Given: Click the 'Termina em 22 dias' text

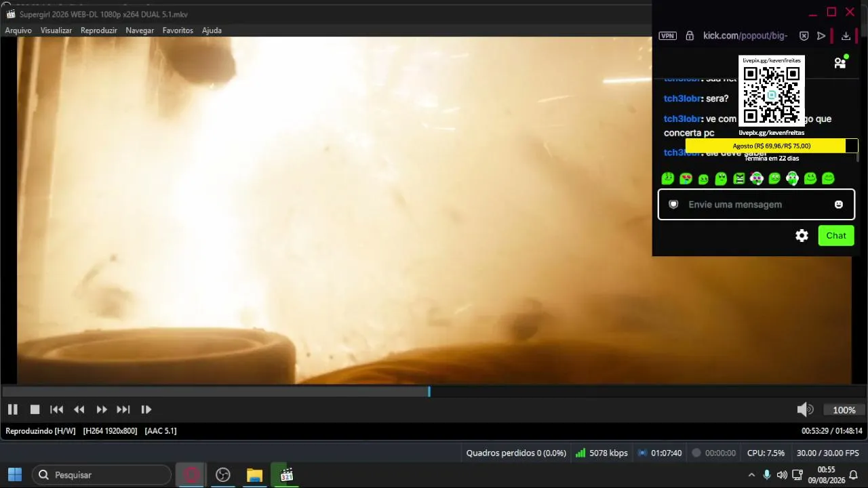Looking at the screenshot, I should pos(772,159).
